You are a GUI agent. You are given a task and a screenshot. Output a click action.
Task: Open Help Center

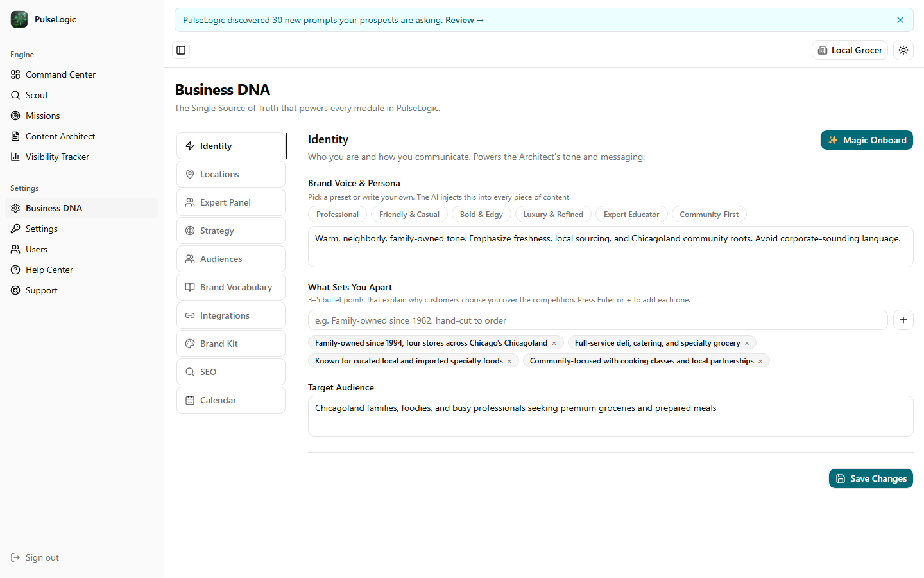pos(81,270)
